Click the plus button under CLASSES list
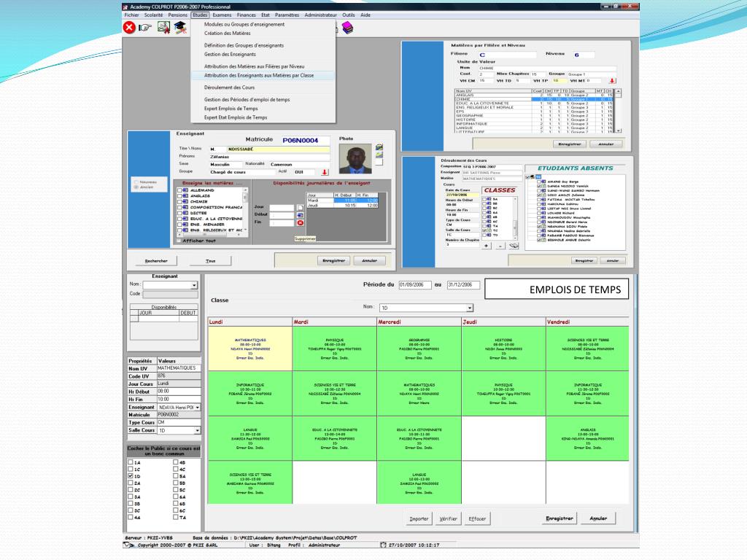 coord(486,246)
